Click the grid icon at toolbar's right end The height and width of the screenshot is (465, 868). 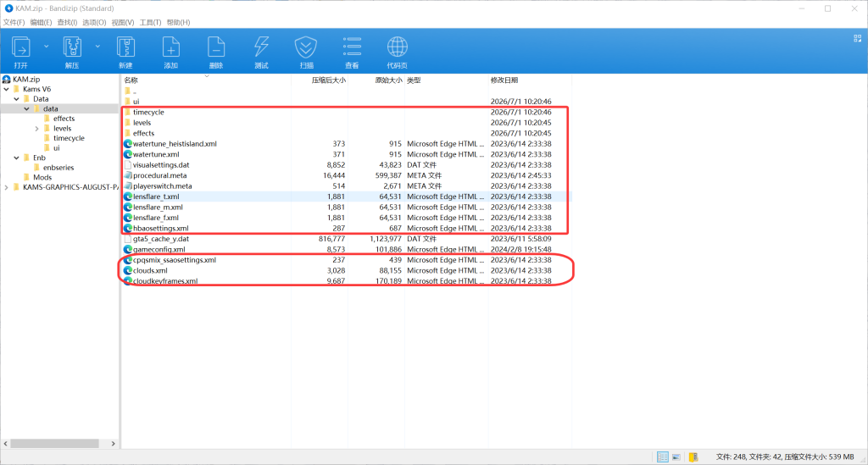(858, 38)
